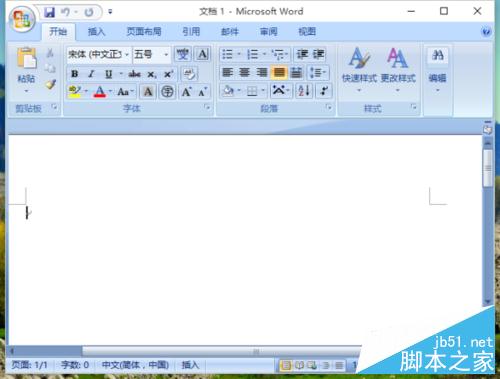Undo the last action
Image resolution: width=500 pixels, height=379 pixels.
point(65,12)
